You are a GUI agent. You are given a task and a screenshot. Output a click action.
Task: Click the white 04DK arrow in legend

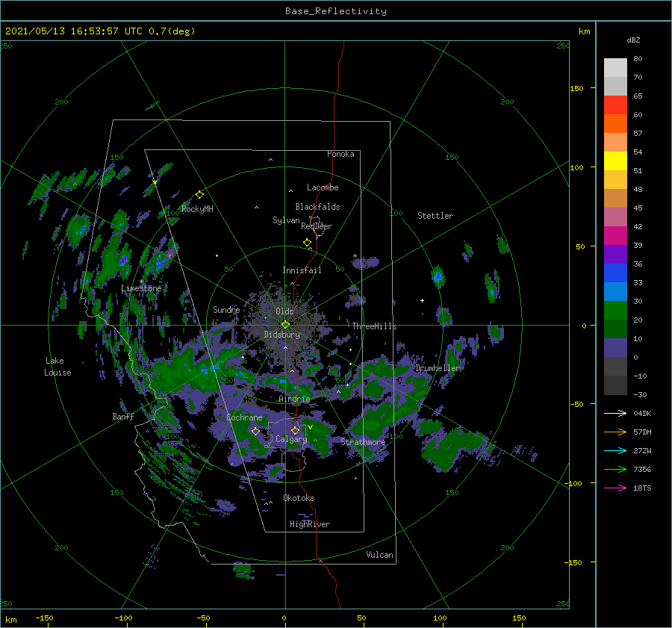coord(615,413)
